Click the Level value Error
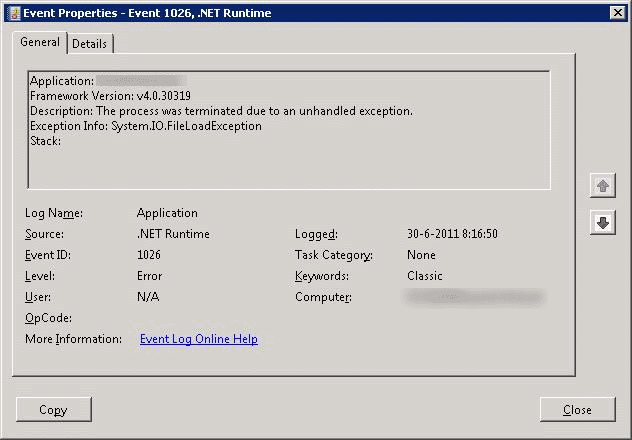This screenshot has width=632, height=440. click(150, 276)
